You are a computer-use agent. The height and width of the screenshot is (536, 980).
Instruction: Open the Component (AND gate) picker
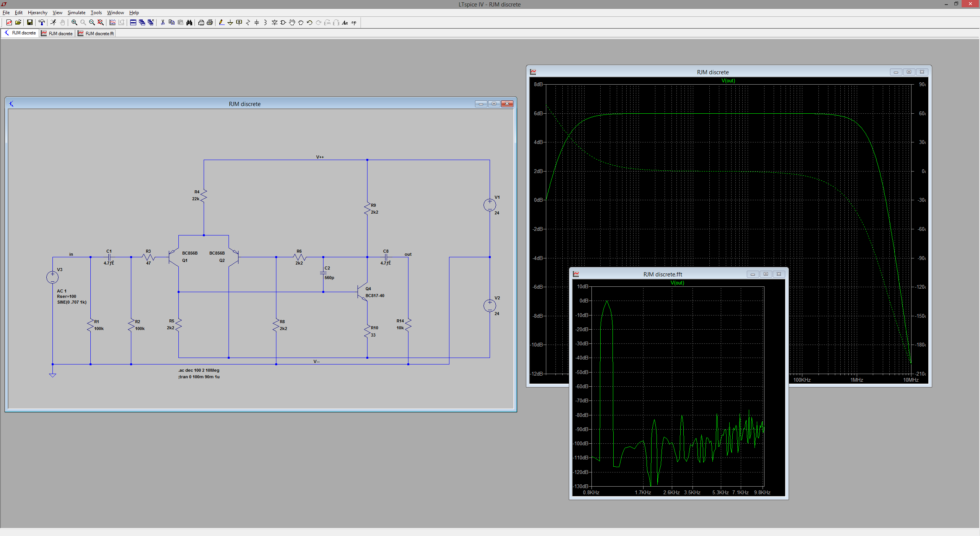(x=283, y=23)
